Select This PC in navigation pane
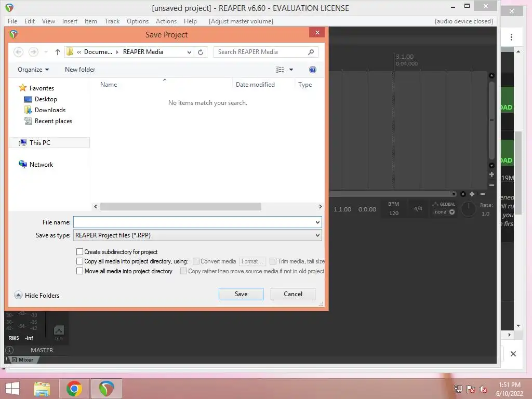Screen dimensions: 532x399 pyautogui.click(x=39, y=143)
